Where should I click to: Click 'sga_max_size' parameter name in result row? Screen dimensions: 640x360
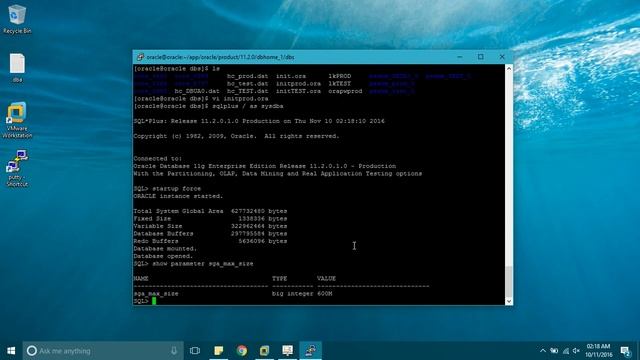point(156,293)
